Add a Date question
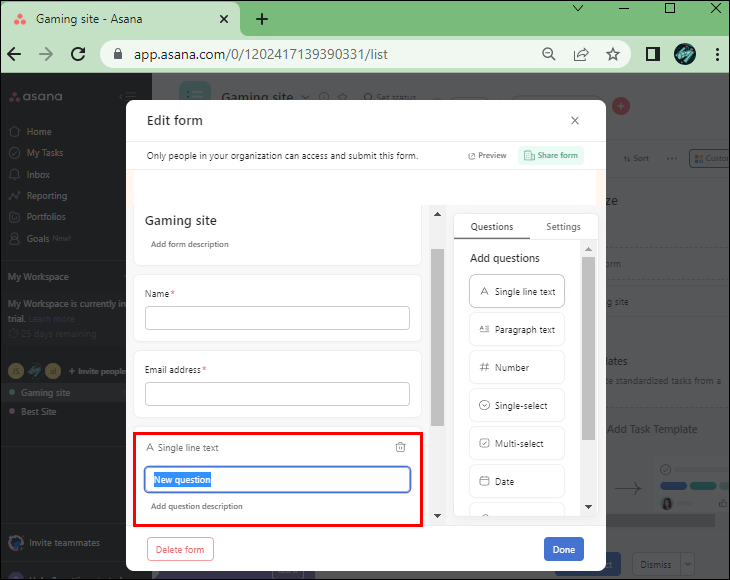730x580 pixels. pos(516,481)
